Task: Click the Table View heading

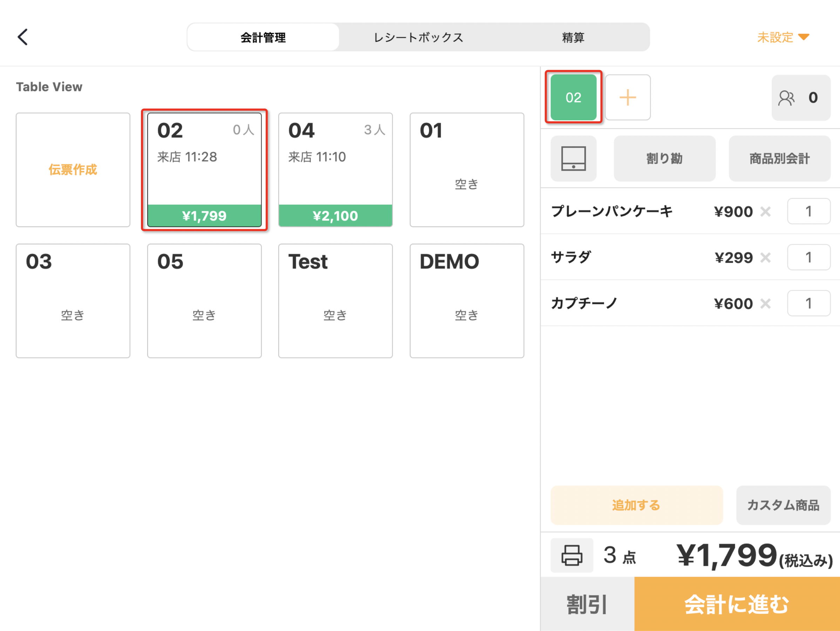Action: pos(49,87)
